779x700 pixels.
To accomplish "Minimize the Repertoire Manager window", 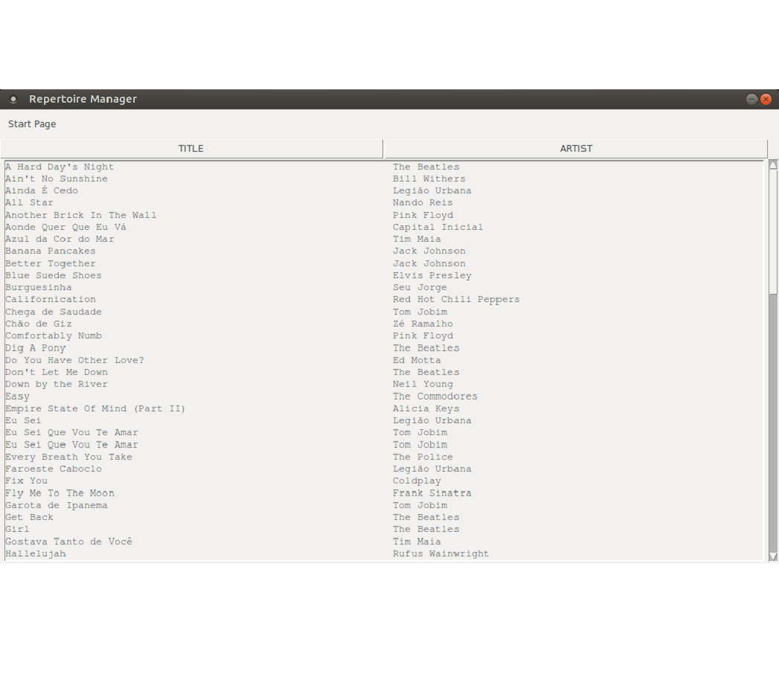I will coord(751,100).
